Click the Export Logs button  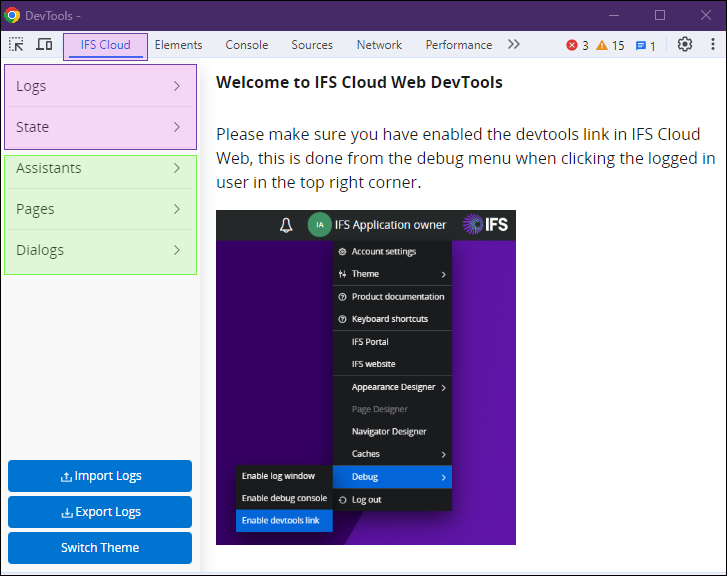click(x=100, y=512)
